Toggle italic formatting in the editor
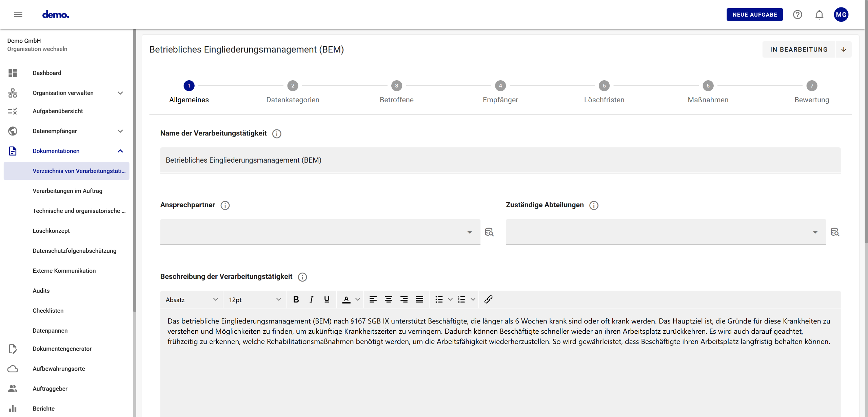 point(311,299)
